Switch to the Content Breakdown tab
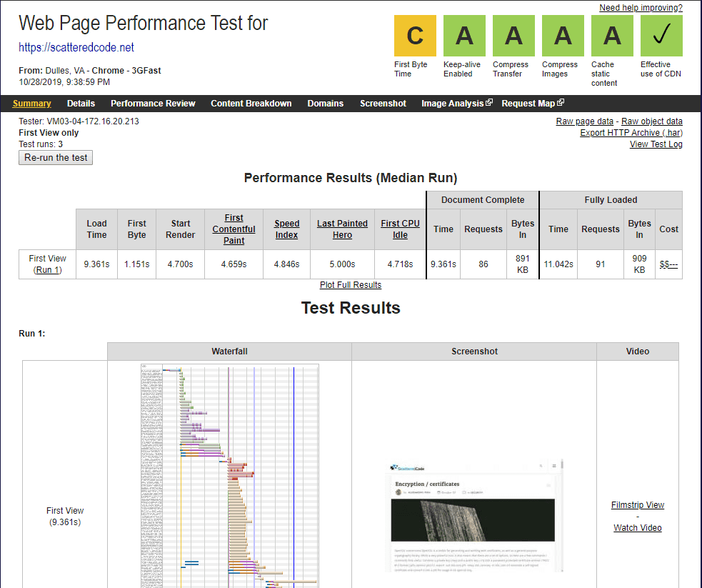The height and width of the screenshot is (588, 702). point(251,103)
